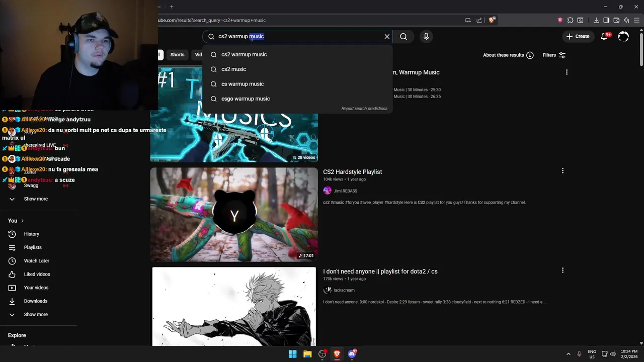The height and width of the screenshot is (362, 644).
Task: Open Jimi REBASS channel link
Action: click(x=346, y=191)
